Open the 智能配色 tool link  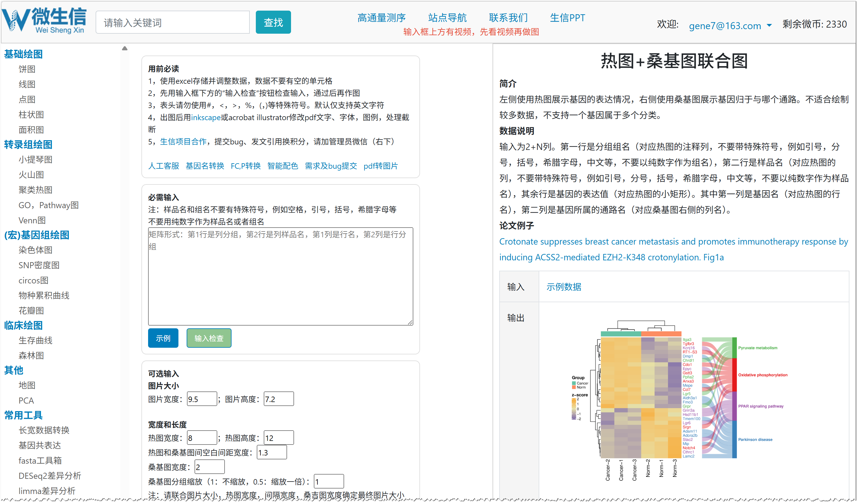click(282, 166)
